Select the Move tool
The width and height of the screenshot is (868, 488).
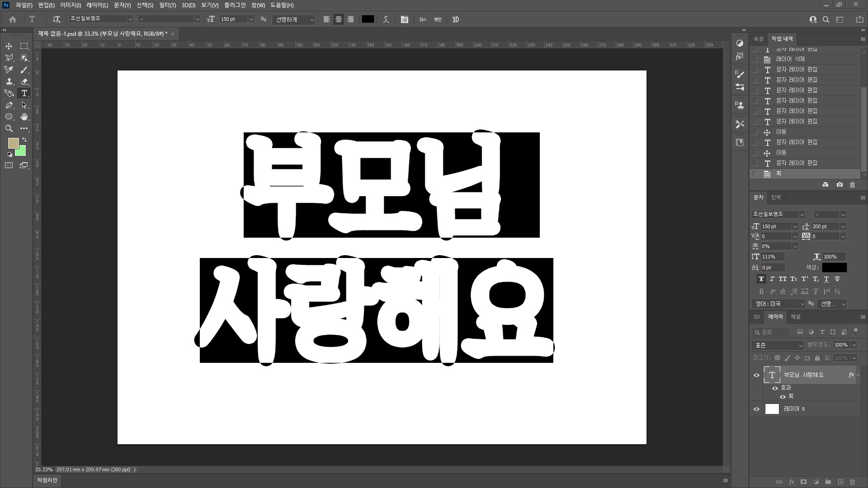point(9,46)
